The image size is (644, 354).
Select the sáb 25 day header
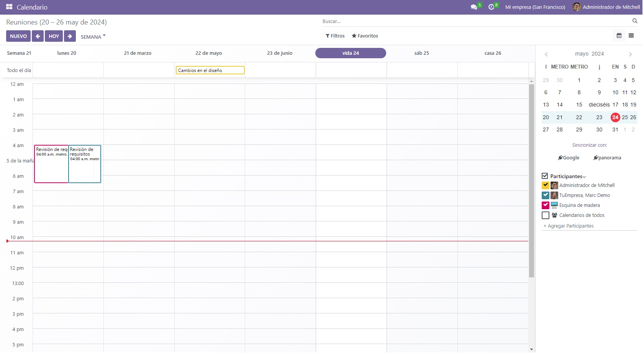[x=421, y=53]
